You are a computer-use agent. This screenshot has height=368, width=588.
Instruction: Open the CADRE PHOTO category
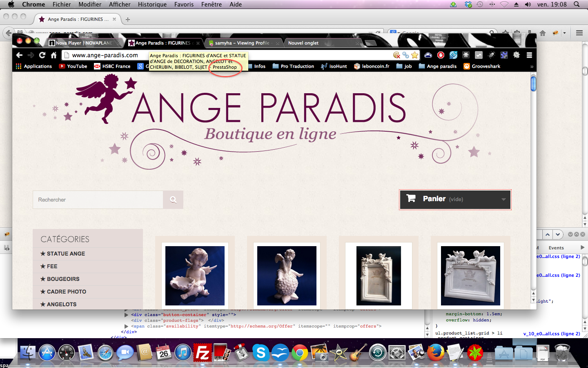click(66, 292)
